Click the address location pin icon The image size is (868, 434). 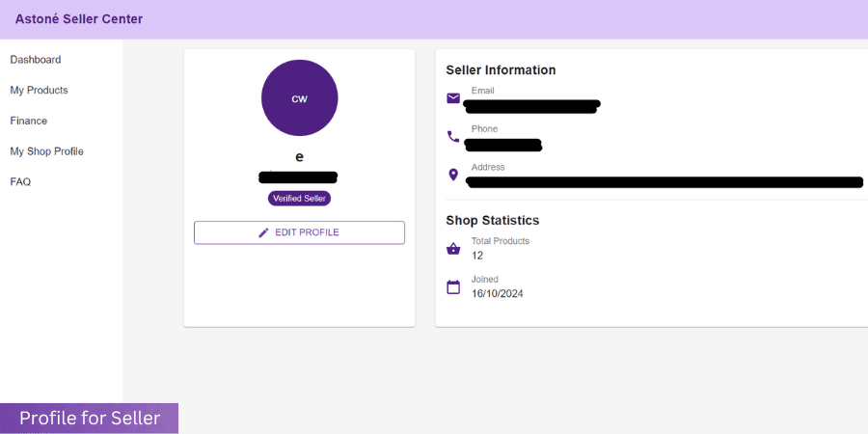(453, 175)
